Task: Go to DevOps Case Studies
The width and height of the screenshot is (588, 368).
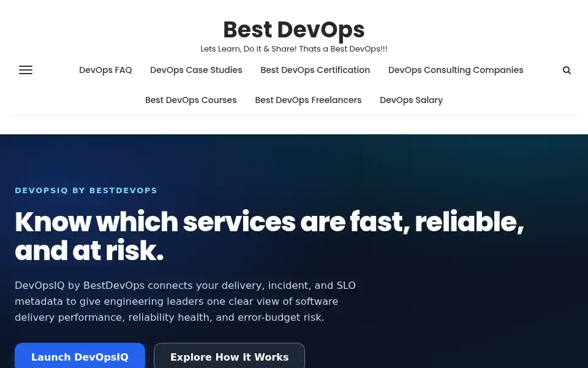Action: 196,70
